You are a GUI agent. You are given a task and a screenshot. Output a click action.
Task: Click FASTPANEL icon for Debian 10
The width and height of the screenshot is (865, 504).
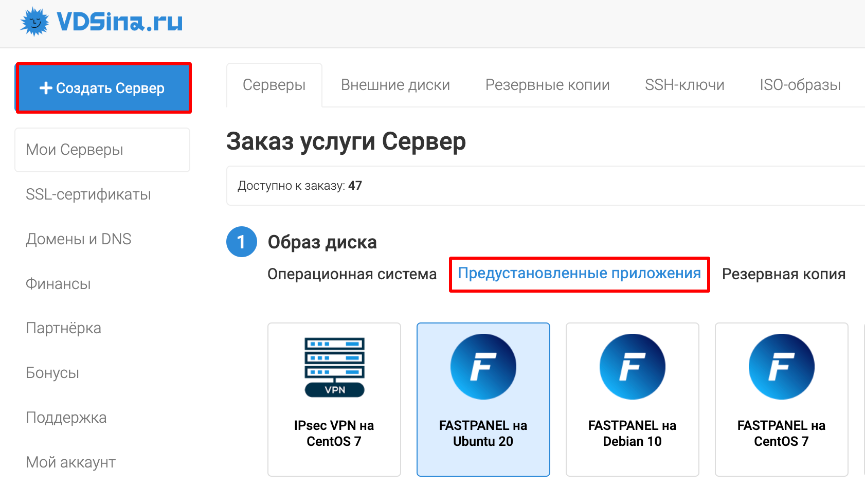coord(633,367)
